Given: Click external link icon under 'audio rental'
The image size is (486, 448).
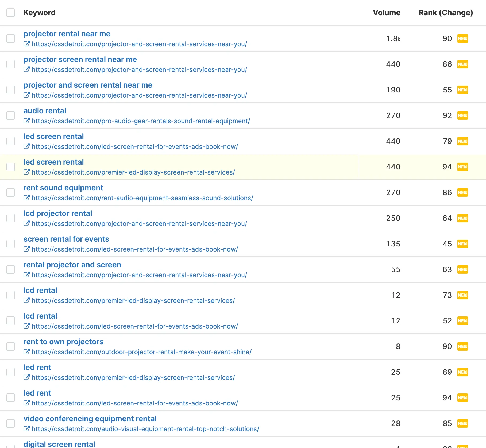Looking at the screenshot, I should click(26, 121).
